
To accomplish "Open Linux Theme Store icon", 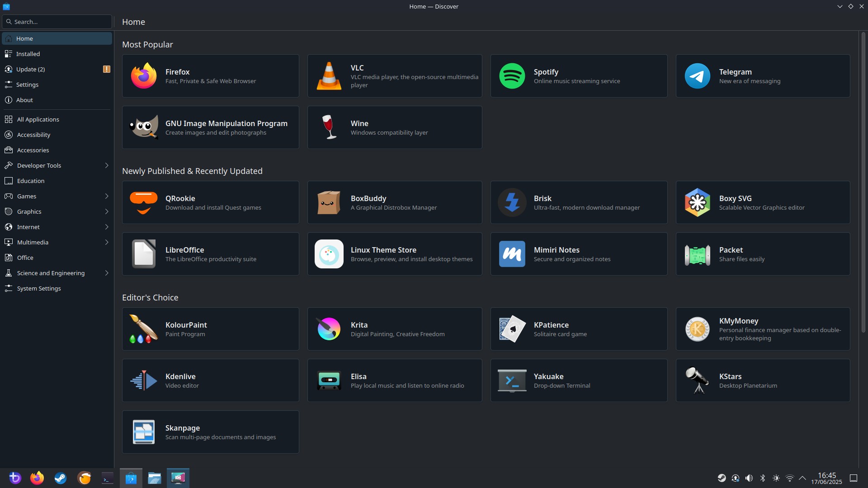I will [329, 254].
